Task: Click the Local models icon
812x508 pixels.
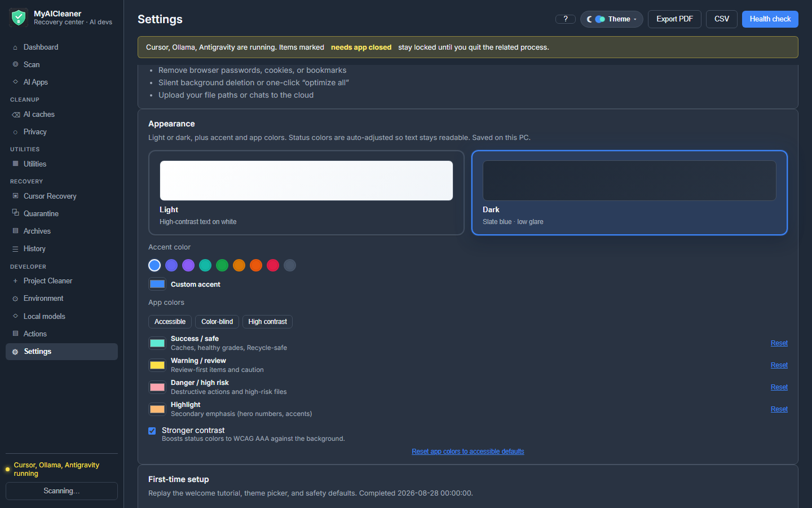Action: (15, 316)
